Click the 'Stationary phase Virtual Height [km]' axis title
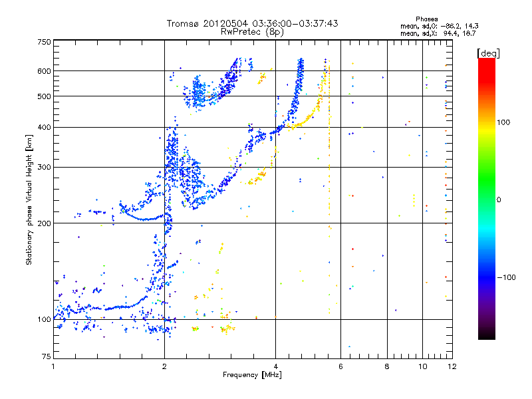The height and width of the screenshot is (399, 532). pyautogui.click(x=29, y=199)
